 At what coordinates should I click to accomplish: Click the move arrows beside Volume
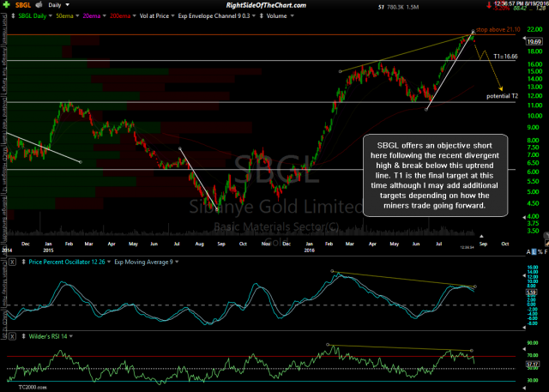(261, 16)
